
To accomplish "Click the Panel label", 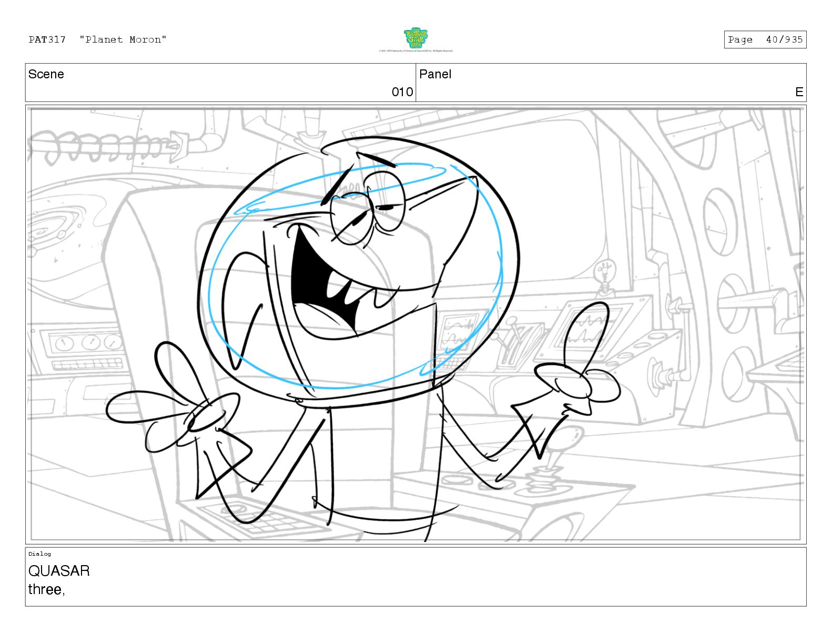I will tap(435, 74).
